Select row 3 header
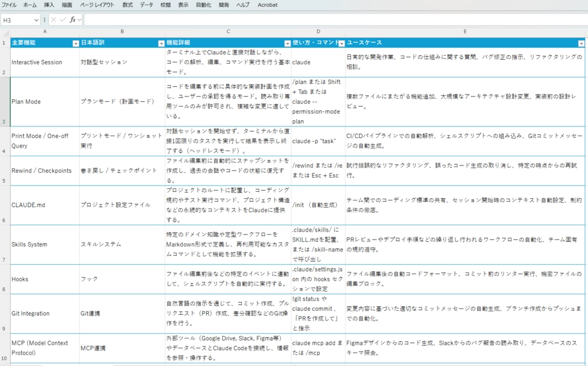588x366 pixels. 5,102
